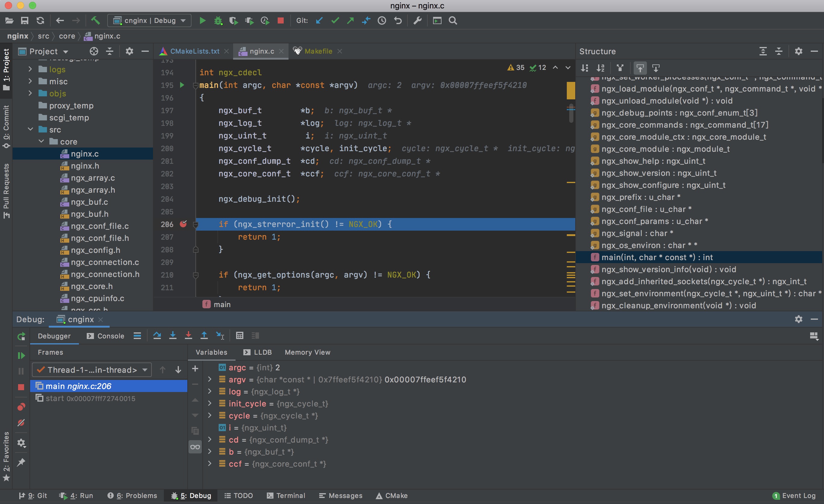Toggle the watches glasses icon in Variables

[x=195, y=447]
